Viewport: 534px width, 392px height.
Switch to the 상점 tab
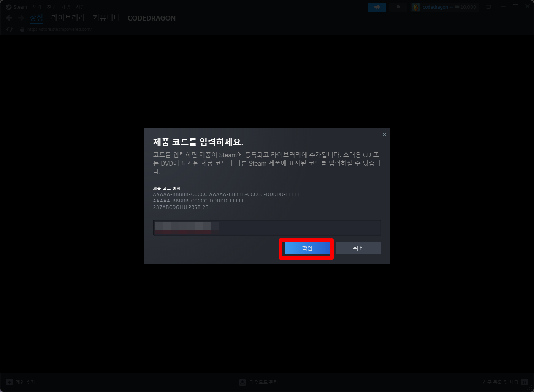point(36,18)
